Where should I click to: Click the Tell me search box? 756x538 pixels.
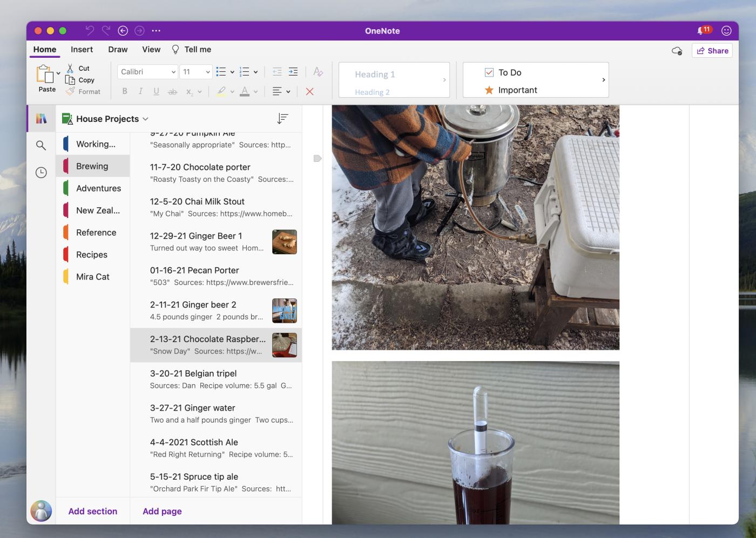(192, 49)
